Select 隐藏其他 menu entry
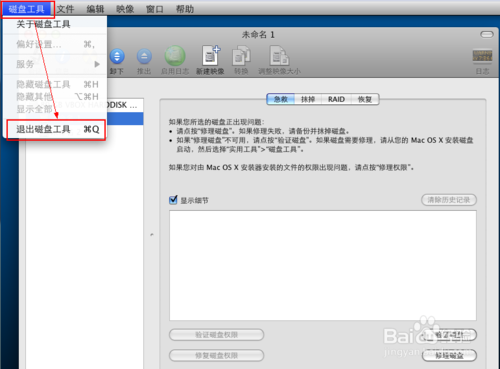The height and width of the screenshot is (369, 500). coord(55,97)
